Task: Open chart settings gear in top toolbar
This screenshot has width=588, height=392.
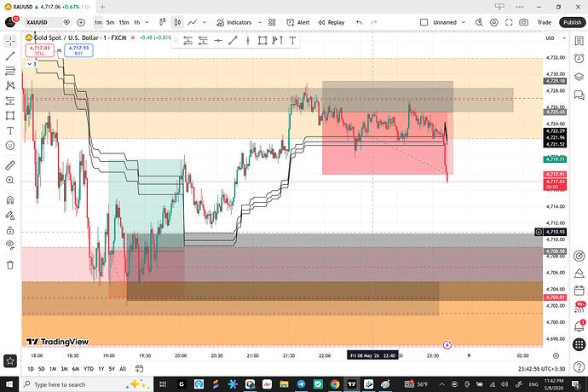Action: coord(494,22)
